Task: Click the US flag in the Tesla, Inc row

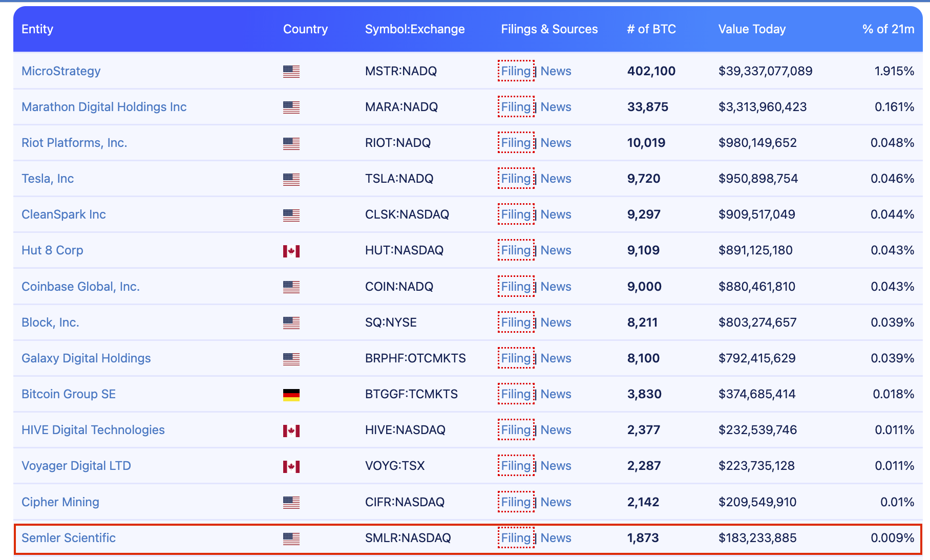Action: point(291,179)
